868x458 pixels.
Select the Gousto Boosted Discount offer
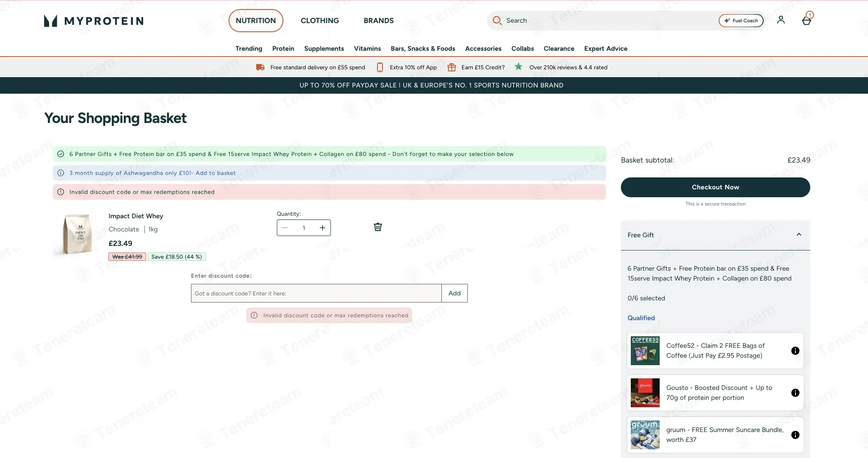click(x=715, y=393)
